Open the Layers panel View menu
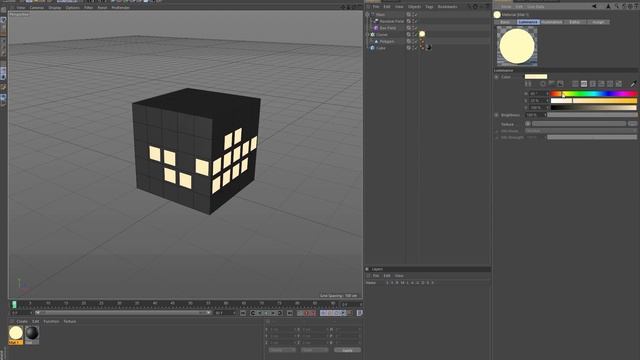640x360 pixels. pyautogui.click(x=399, y=276)
